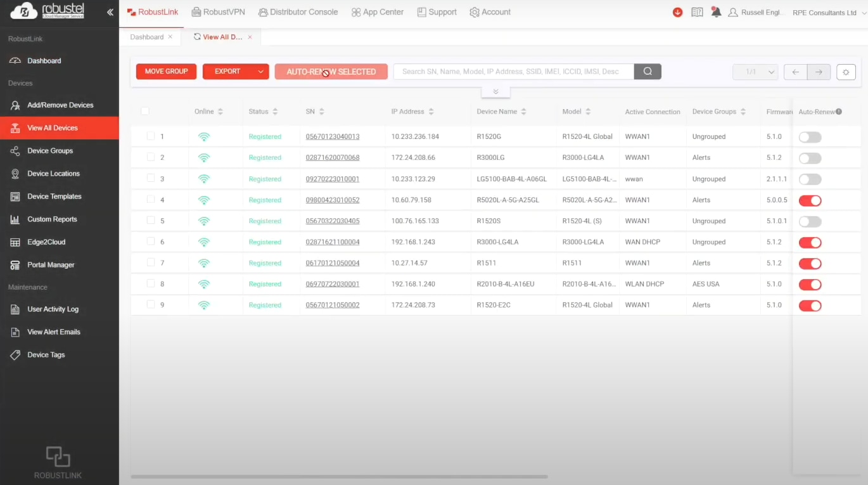
Task: Click the online wifi icon for row 1
Action: pos(203,136)
